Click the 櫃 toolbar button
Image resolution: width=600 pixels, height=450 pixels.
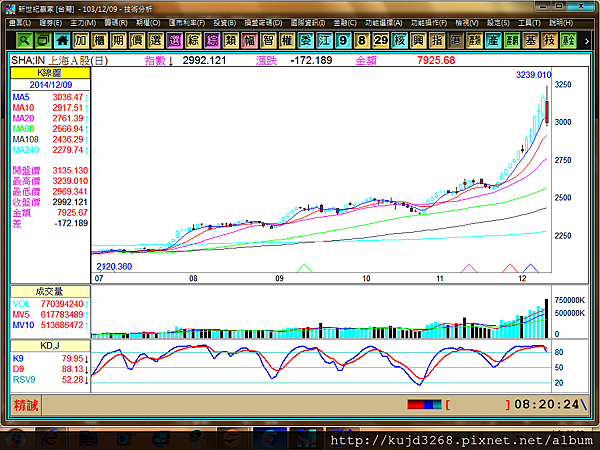[99, 40]
